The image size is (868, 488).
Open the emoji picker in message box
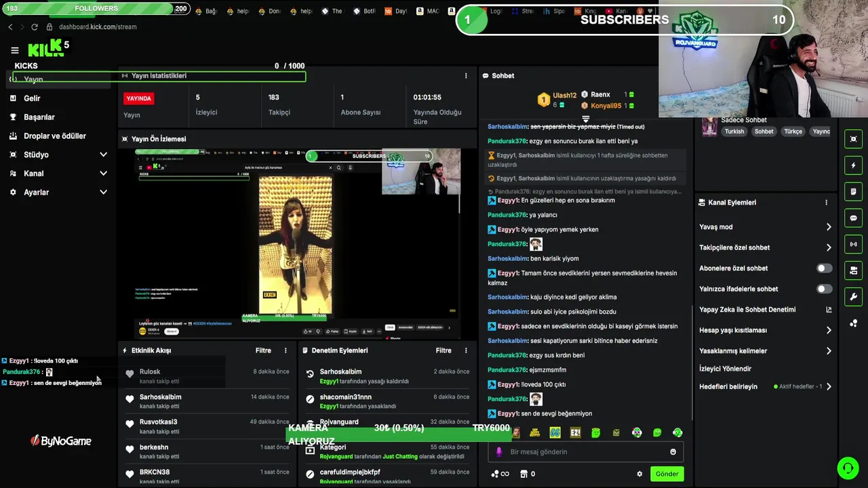[673, 452]
